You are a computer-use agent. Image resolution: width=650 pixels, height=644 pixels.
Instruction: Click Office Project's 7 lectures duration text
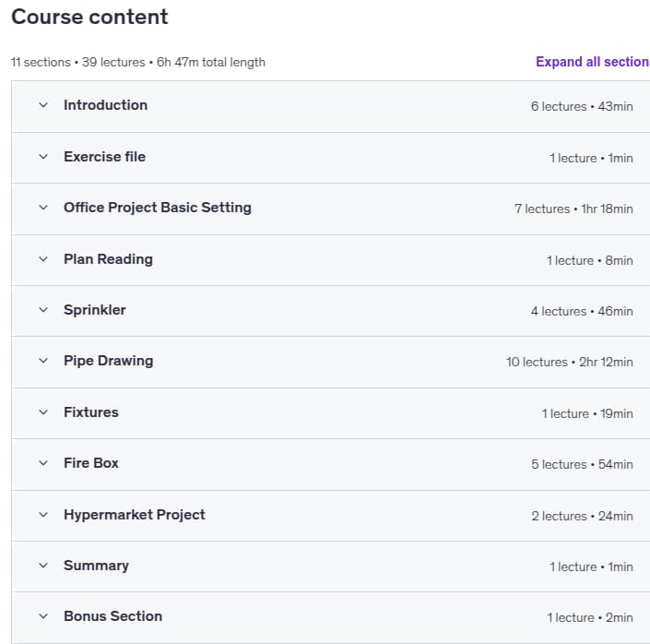[x=573, y=209]
